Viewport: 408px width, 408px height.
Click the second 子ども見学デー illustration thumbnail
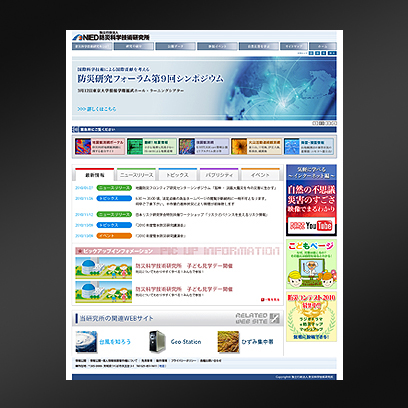coord(104,292)
